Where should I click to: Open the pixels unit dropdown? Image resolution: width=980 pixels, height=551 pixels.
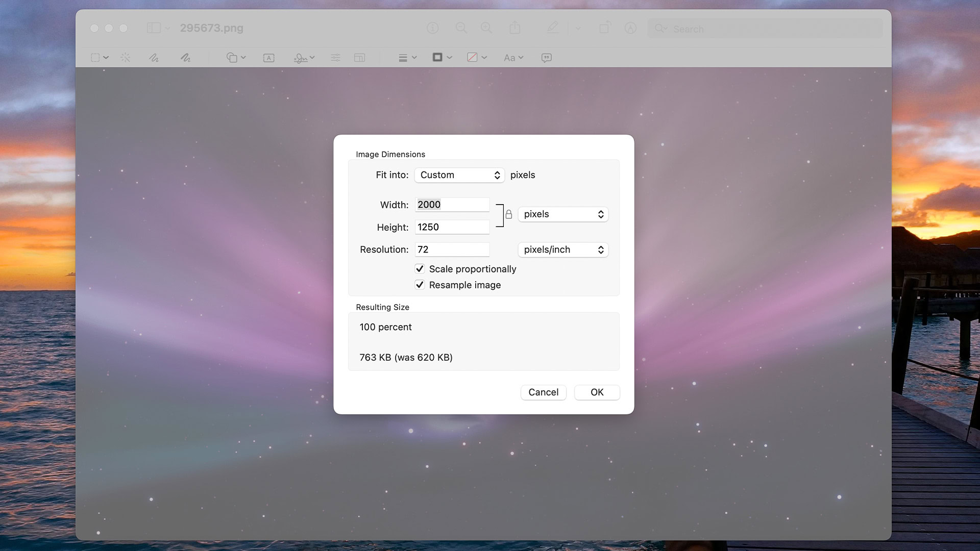[563, 214]
